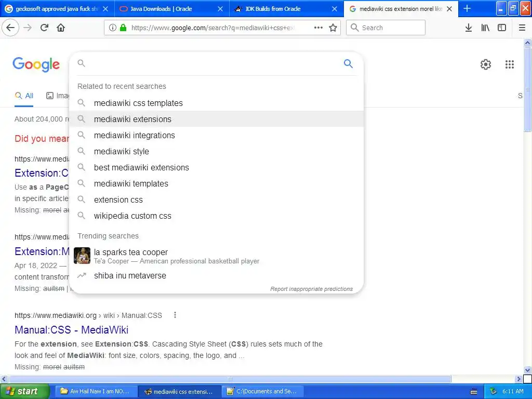Select the All results tab
The height and width of the screenshot is (399, 532).
point(24,96)
